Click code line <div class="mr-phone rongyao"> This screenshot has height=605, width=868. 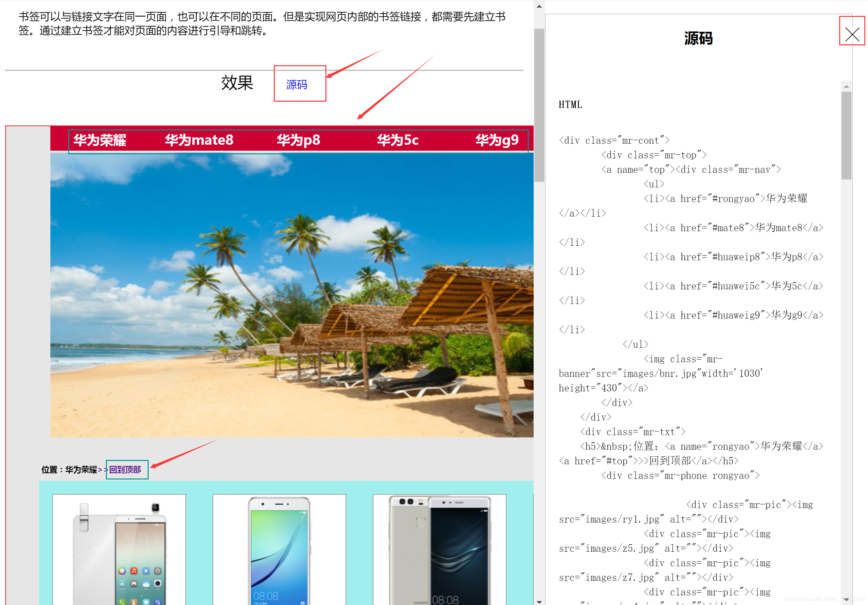[x=680, y=475]
